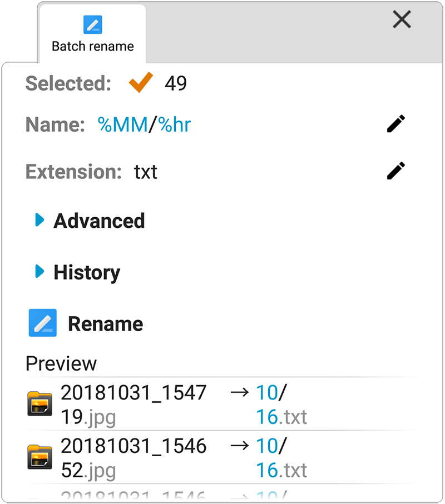Expand the Advanced section arrow
445x504 pixels.
click(39, 220)
